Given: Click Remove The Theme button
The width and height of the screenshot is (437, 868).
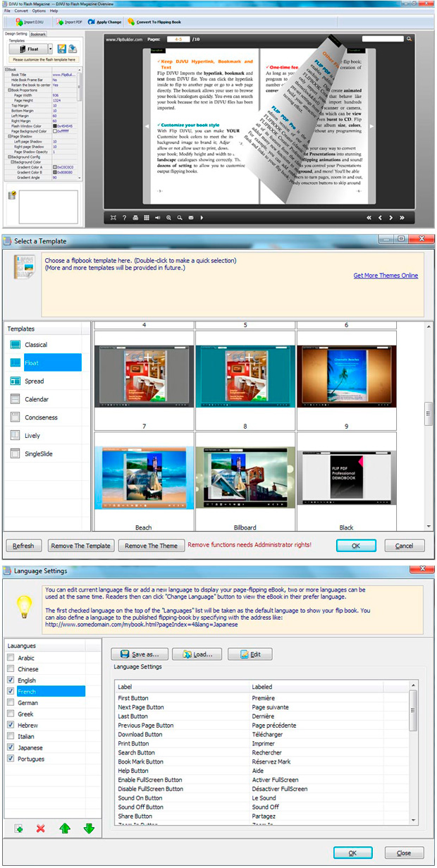Looking at the screenshot, I should pos(152,546).
